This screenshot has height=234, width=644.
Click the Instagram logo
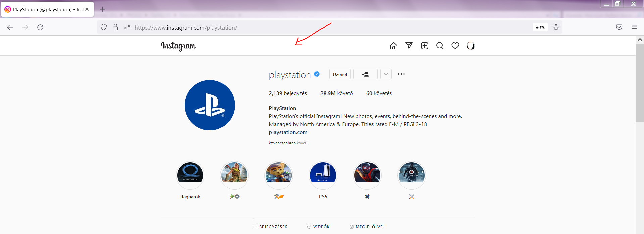click(x=178, y=46)
